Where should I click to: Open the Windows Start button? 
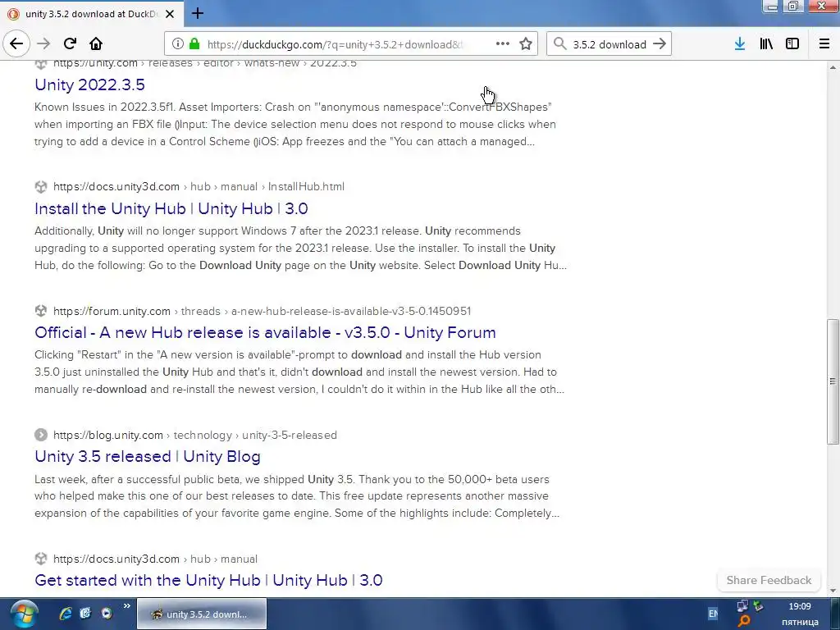pyautogui.click(x=24, y=614)
